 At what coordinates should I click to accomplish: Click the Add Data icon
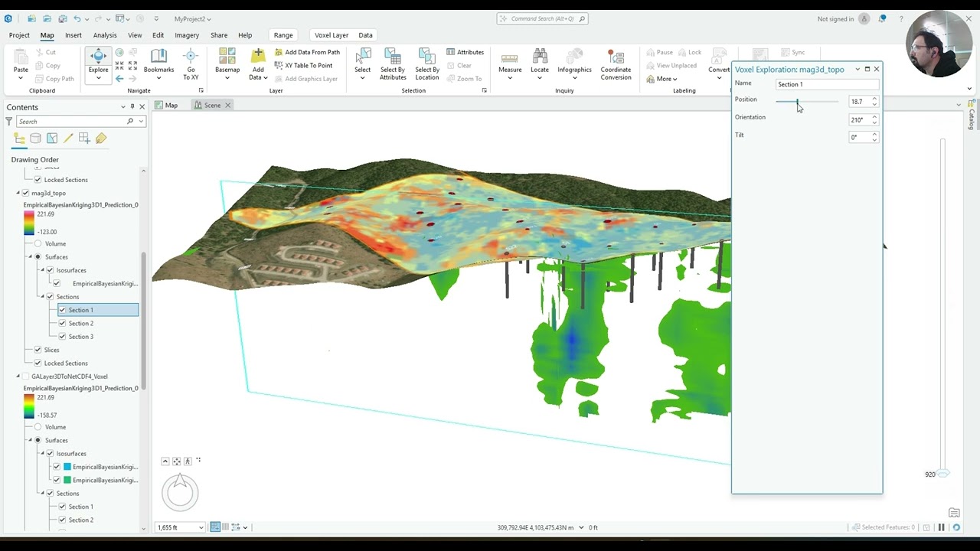pos(258,56)
